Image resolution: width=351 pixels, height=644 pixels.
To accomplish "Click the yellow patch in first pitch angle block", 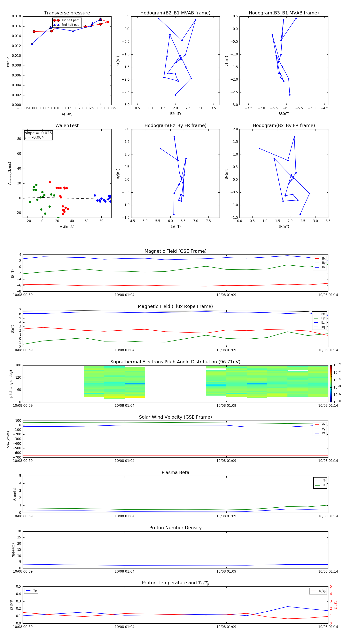I will click(x=135, y=397).
